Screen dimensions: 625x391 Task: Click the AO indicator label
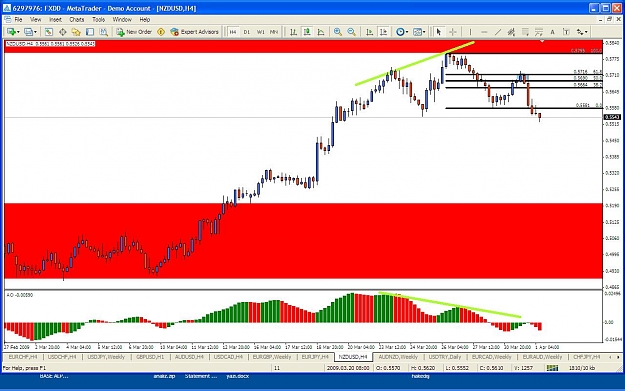click(20, 295)
